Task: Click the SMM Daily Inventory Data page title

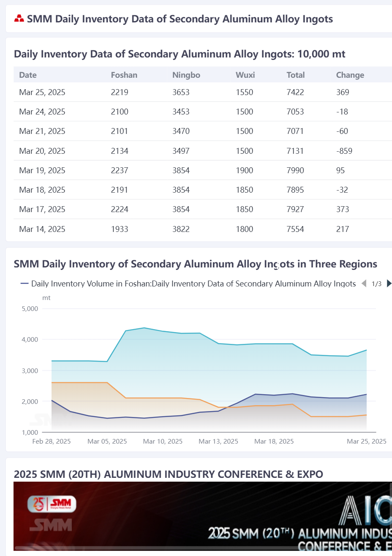Action: point(180,19)
